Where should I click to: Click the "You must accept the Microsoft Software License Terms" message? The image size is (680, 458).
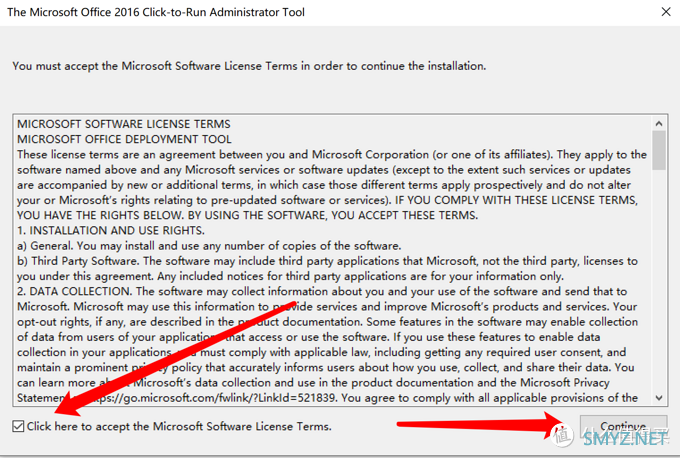249,66
